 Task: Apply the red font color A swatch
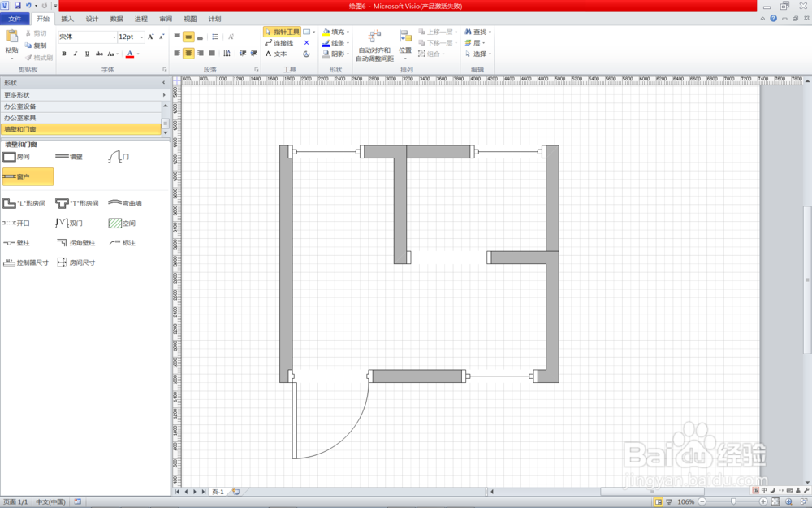click(x=130, y=54)
